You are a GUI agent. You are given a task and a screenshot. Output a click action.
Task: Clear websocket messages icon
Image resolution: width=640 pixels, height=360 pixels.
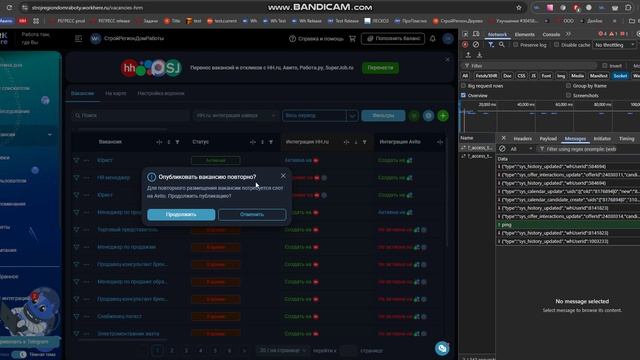click(x=502, y=149)
